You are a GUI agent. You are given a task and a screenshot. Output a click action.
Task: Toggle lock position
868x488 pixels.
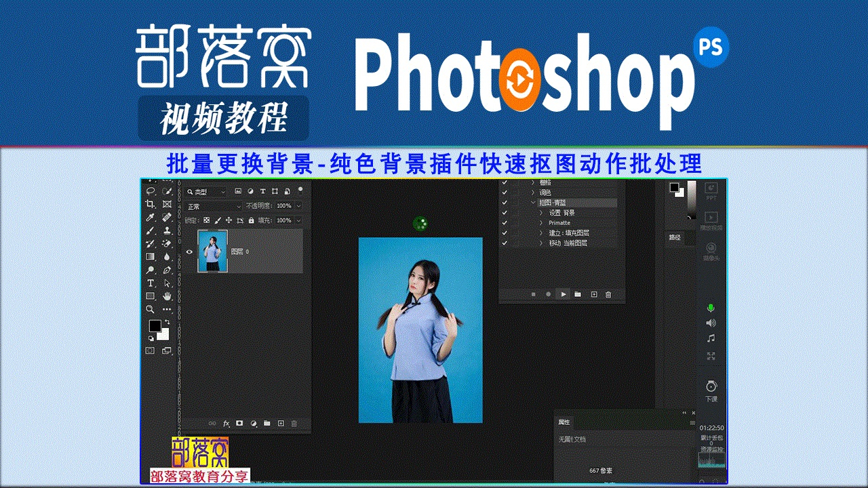click(x=229, y=220)
